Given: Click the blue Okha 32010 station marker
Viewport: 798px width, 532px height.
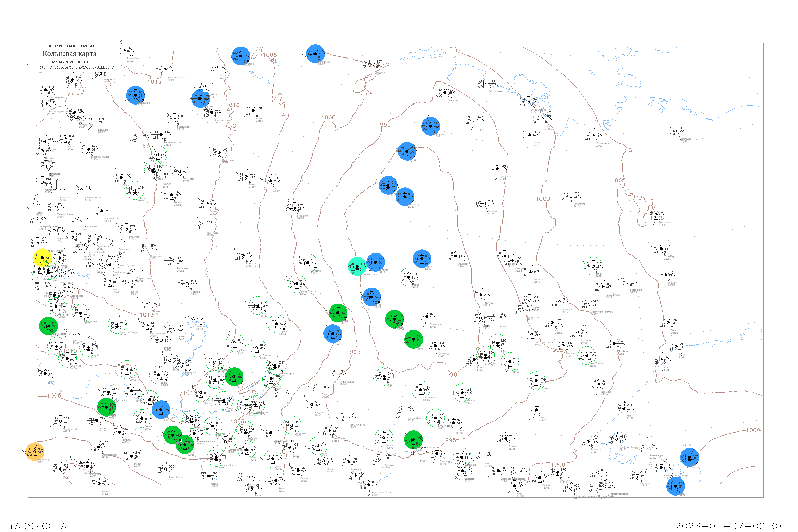Looking at the screenshot, I should (689, 457).
